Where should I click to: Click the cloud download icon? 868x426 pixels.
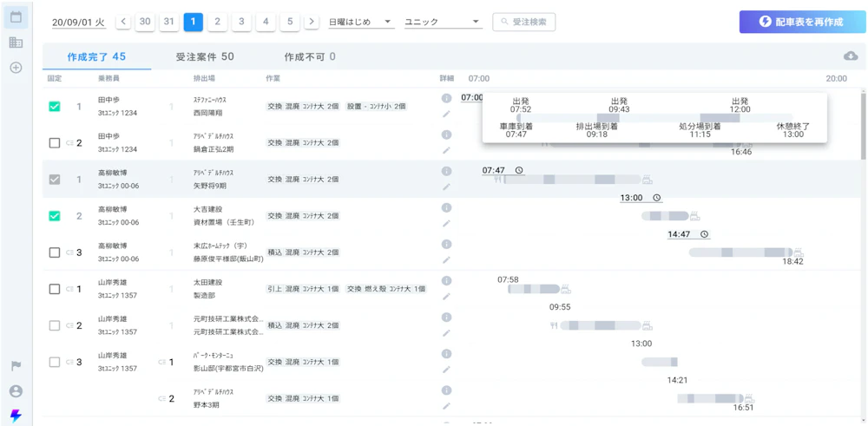click(x=851, y=56)
